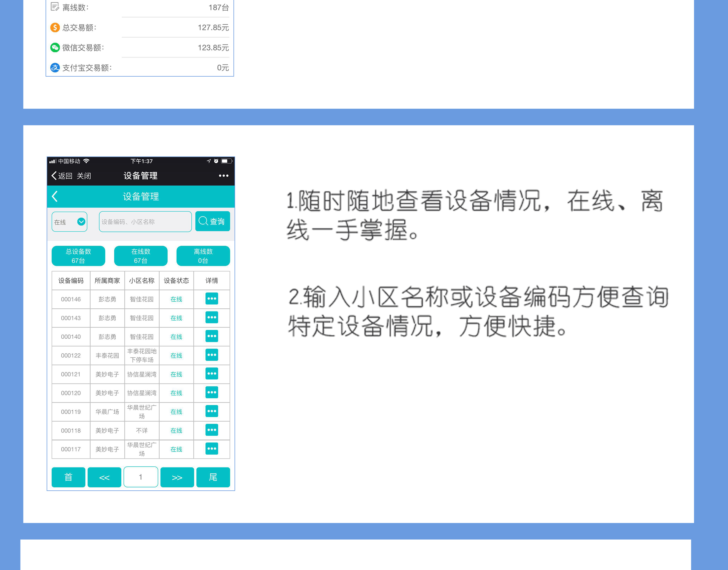Click the 小区名称 column header
This screenshot has width=728, height=570.
(142, 280)
